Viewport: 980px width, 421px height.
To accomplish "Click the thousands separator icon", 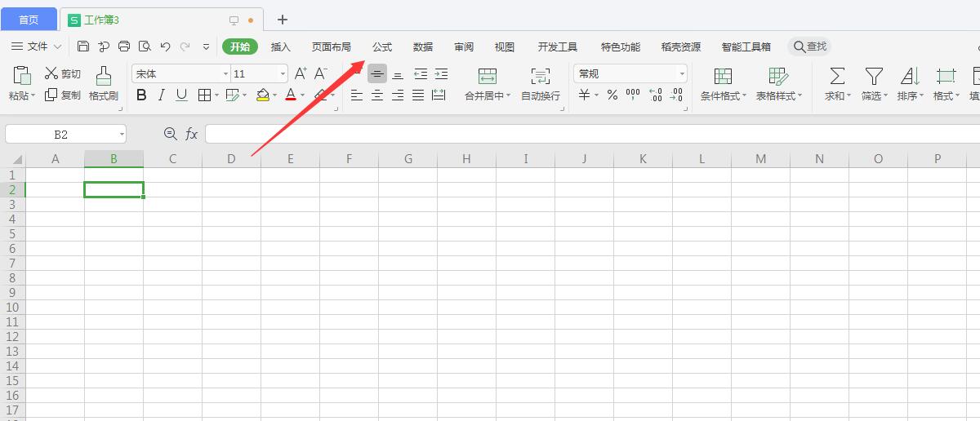I will pyautogui.click(x=633, y=95).
